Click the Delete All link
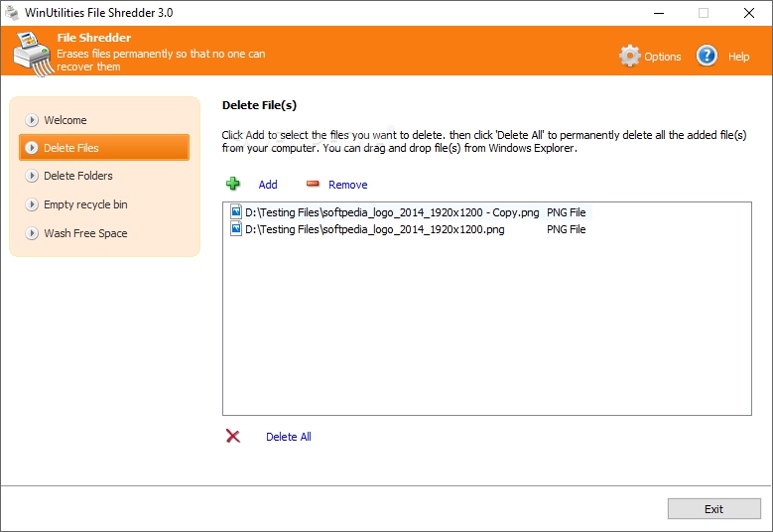Image resolution: width=773 pixels, height=532 pixels. pyautogui.click(x=289, y=437)
